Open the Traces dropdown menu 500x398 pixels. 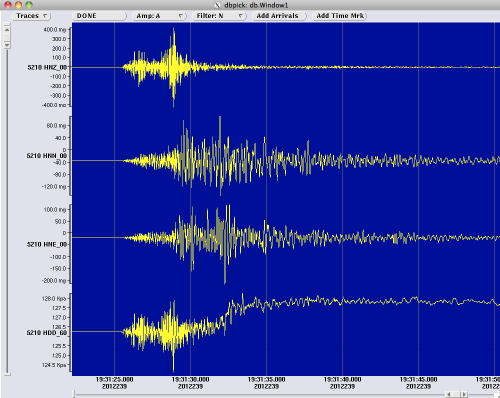[31, 16]
